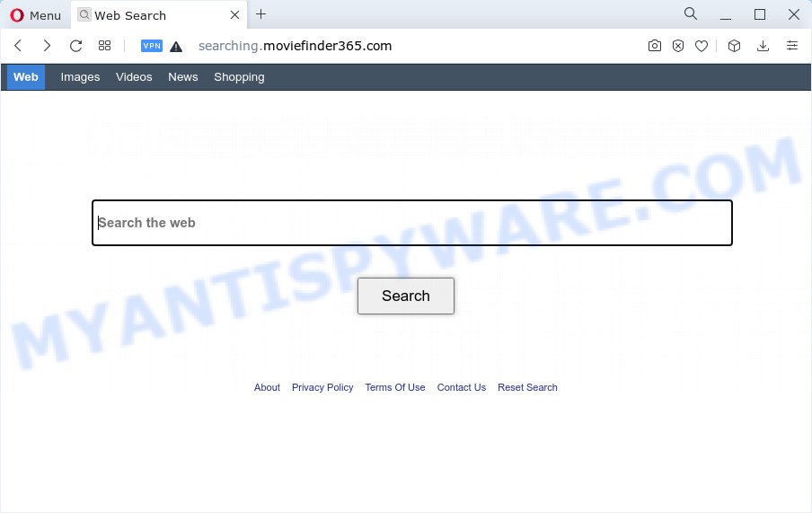Open the tab search magnifier icon
812x513 pixels.
pos(691,14)
